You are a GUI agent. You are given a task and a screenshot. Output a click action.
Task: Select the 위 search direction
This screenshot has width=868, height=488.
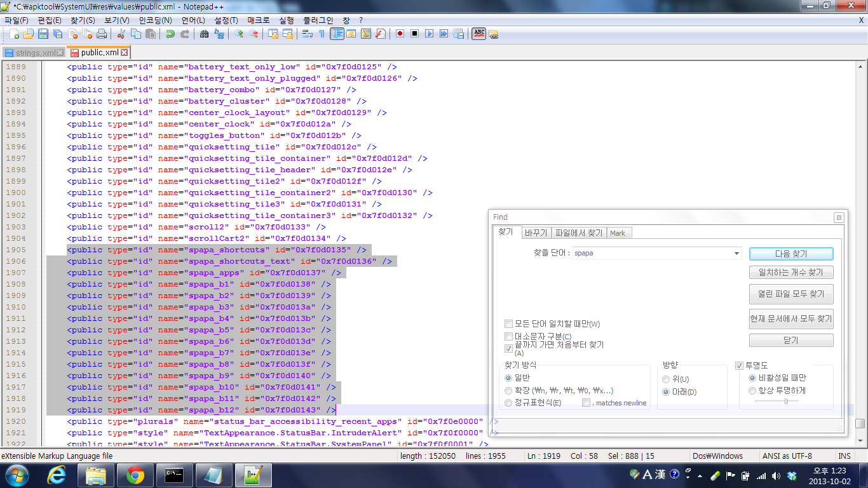[666, 379]
